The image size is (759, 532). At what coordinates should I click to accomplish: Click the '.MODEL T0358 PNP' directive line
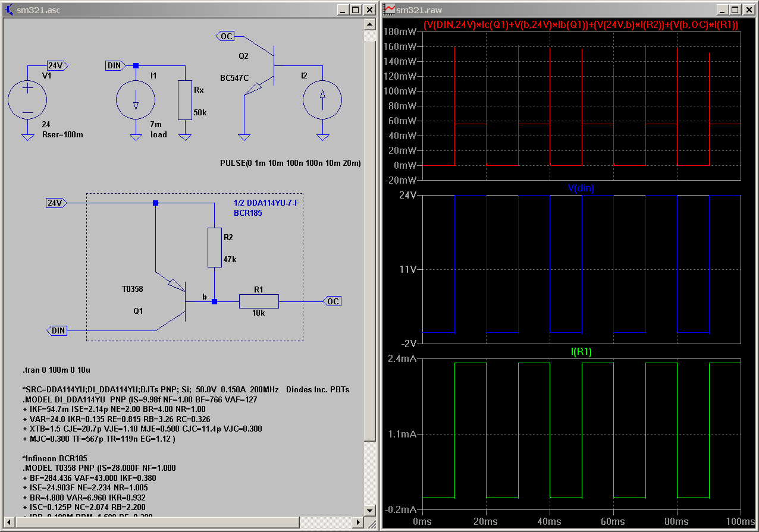click(x=99, y=468)
